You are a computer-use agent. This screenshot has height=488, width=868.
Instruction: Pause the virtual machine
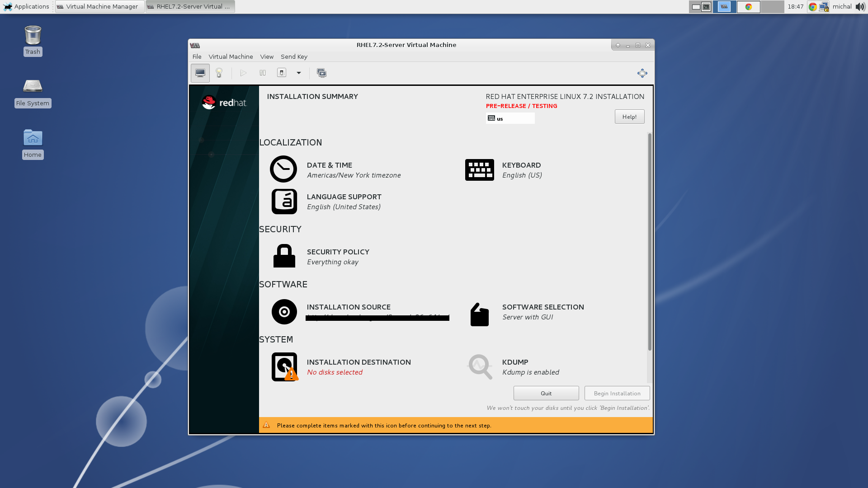(263, 73)
